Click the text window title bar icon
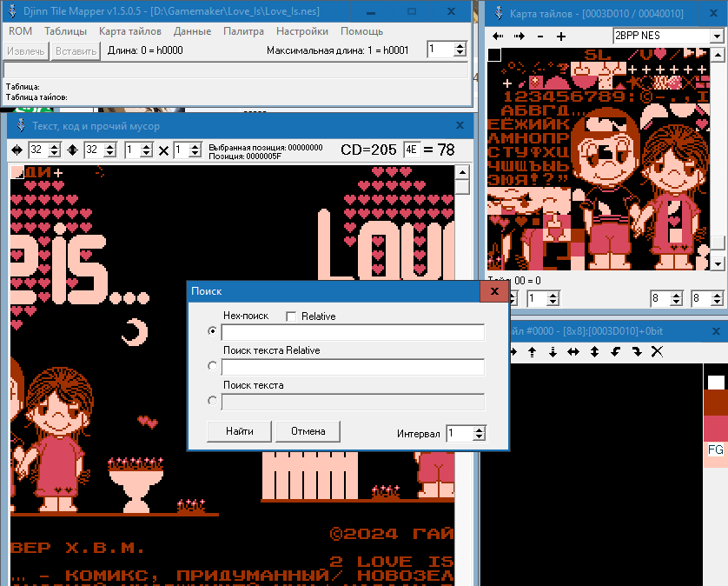728x586 pixels. pyautogui.click(x=21, y=125)
